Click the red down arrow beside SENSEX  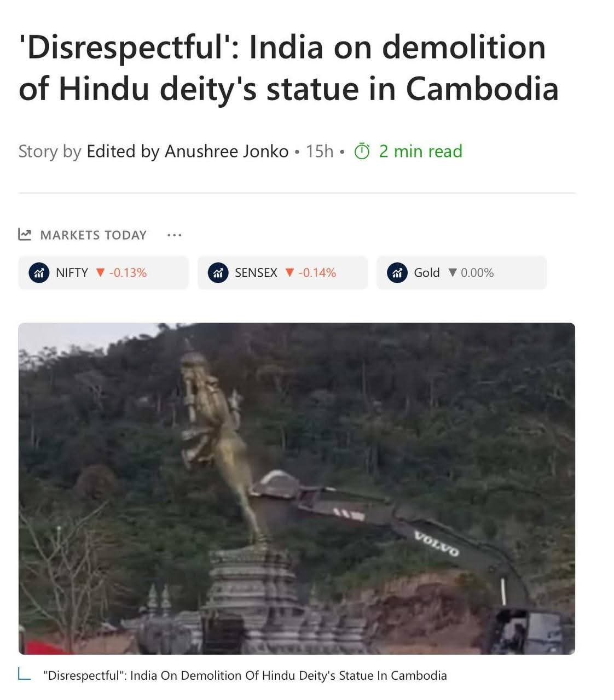(x=289, y=272)
